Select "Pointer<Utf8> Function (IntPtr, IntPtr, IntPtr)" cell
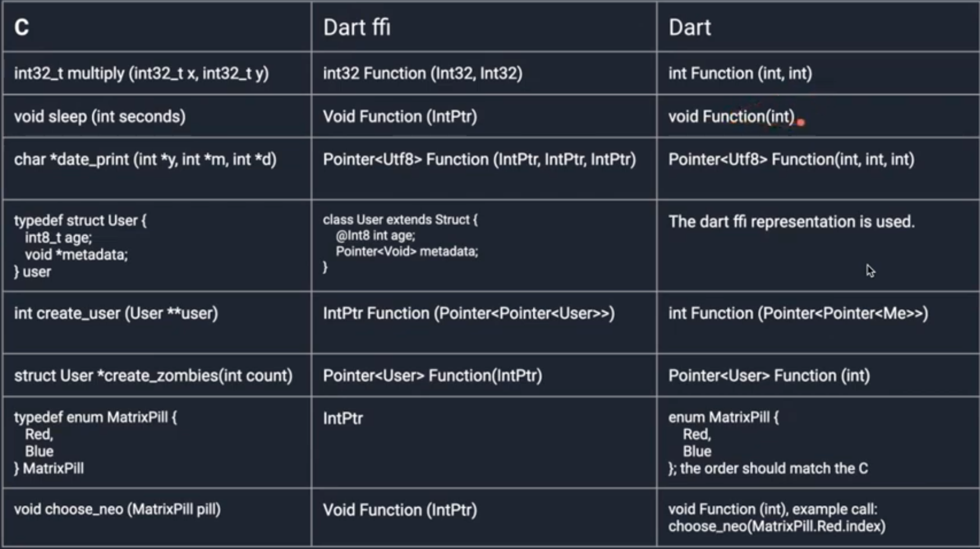Image resolution: width=980 pixels, height=549 pixels. click(x=479, y=160)
